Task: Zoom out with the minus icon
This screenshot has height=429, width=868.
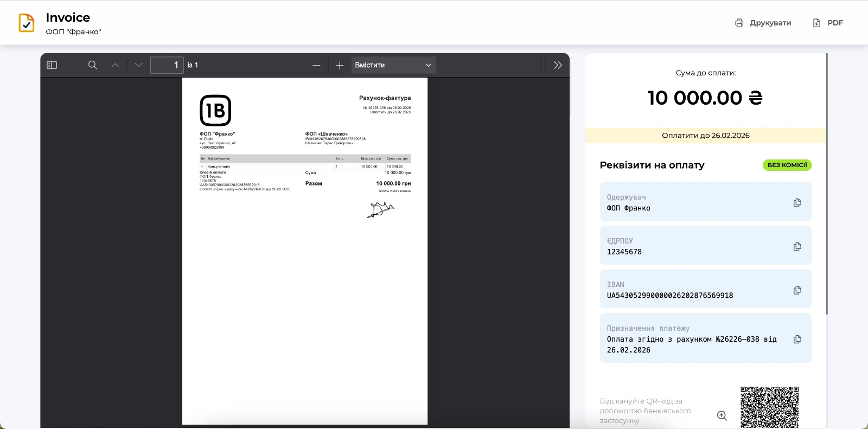Action: coord(316,66)
